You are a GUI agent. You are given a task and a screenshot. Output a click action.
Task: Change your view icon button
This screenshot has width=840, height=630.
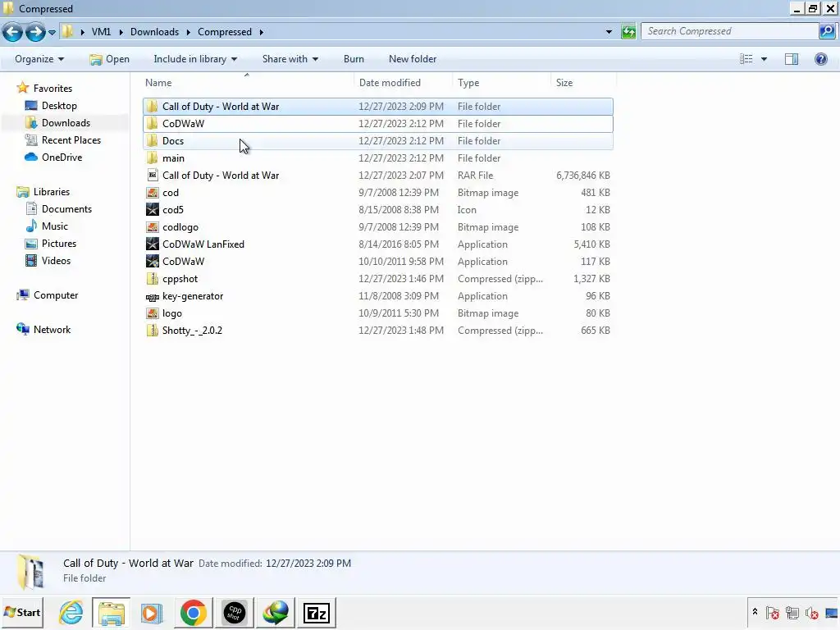[x=746, y=59]
